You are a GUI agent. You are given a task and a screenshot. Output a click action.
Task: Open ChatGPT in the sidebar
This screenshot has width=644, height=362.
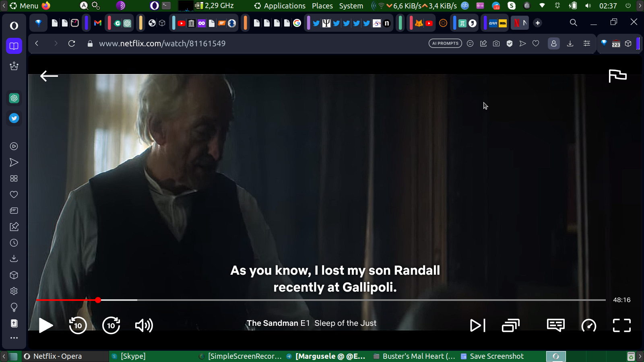pyautogui.click(x=14, y=98)
